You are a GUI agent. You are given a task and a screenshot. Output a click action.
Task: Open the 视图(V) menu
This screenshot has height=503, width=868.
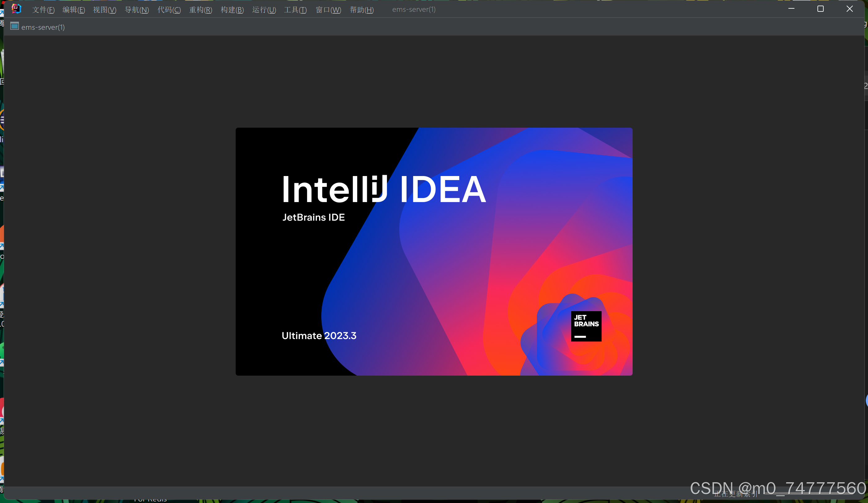tap(105, 10)
